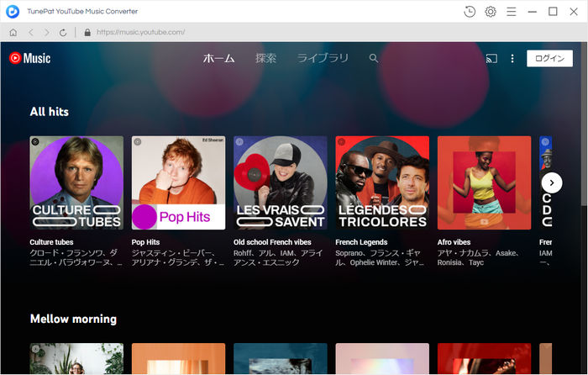Click the cast to device icon
Screen dimensions: 588x375
491,58
